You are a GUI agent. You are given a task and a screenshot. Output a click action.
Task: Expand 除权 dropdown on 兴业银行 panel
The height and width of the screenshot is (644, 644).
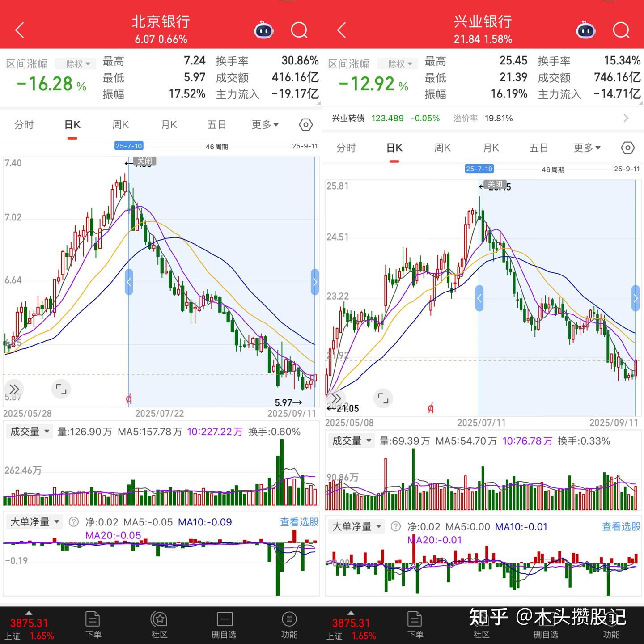398,64
